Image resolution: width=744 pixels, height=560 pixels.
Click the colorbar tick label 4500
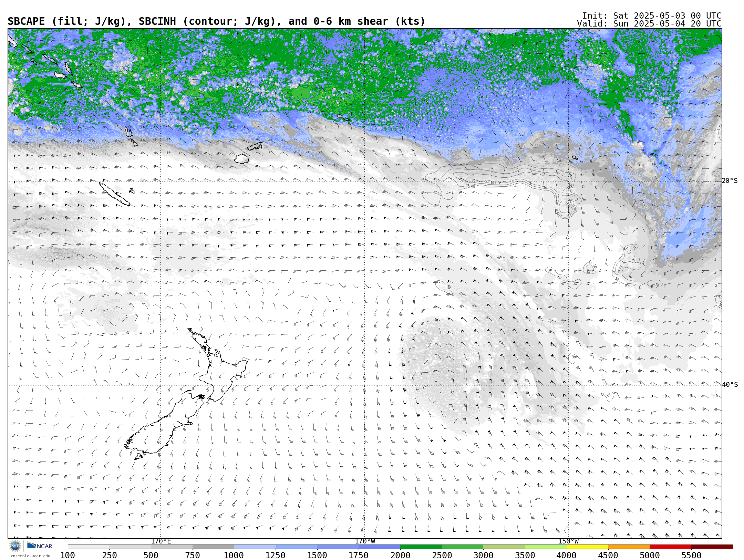pyautogui.click(x=608, y=556)
